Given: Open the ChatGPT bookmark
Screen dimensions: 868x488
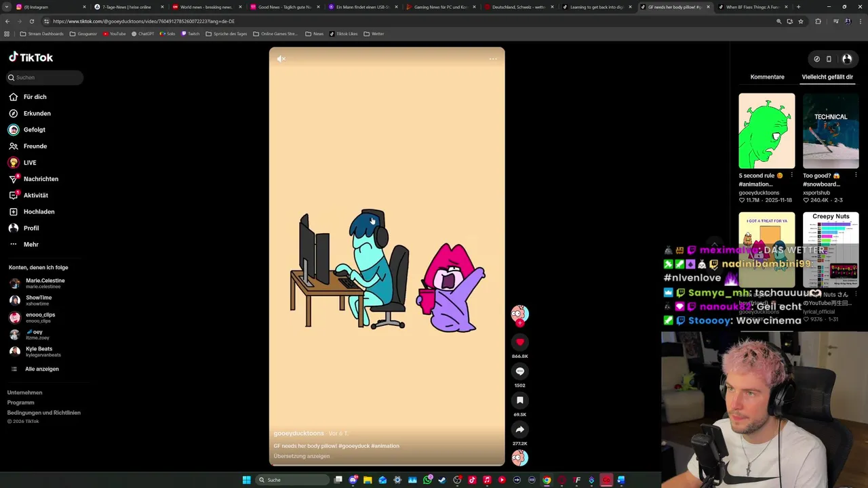Looking at the screenshot, I should click(143, 33).
